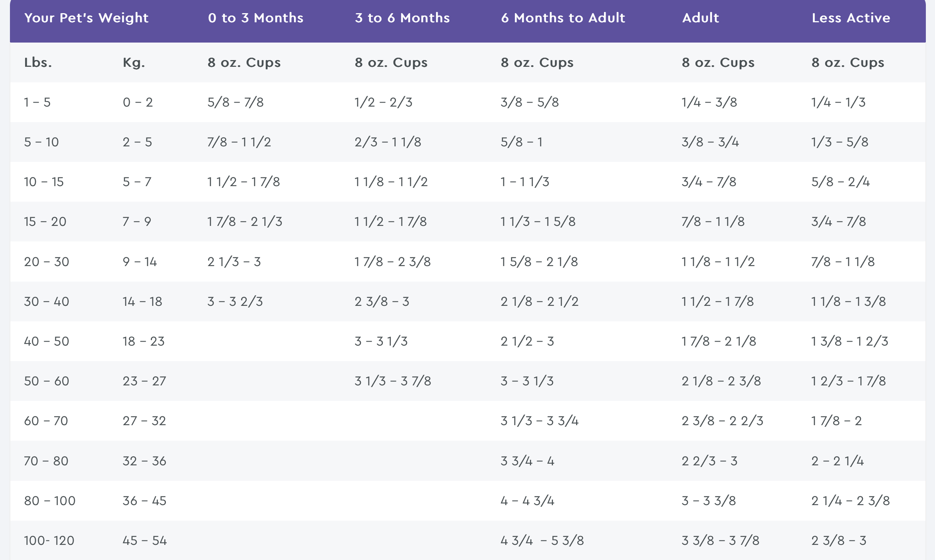Click the "4 3/4 – 5 3/8" cups cell
The image size is (935, 560).
(x=542, y=541)
